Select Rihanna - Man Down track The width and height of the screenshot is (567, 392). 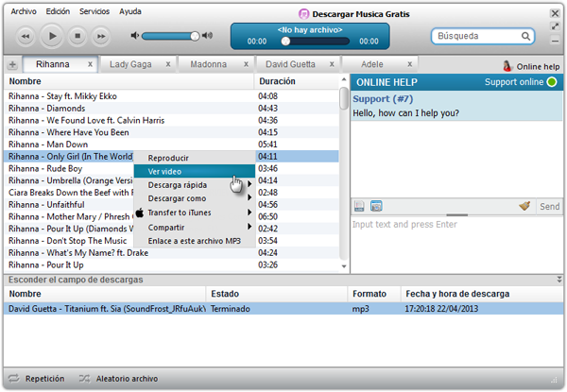click(x=171, y=145)
